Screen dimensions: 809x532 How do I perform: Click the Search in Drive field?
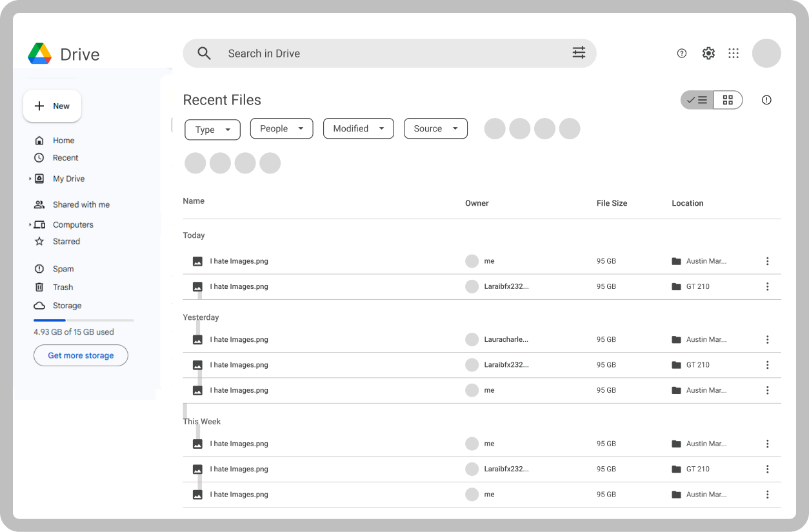pyautogui.click(x=390, y=54)
